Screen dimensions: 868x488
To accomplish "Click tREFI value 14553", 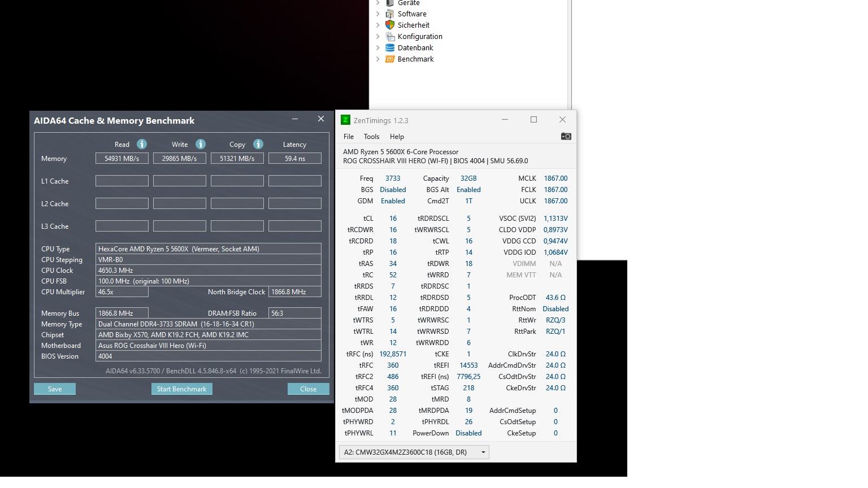I will [468, 365].
